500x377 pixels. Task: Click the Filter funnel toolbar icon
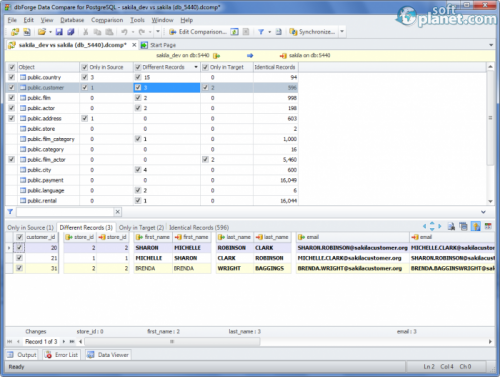pyautogui.click(x=261, y=32)
